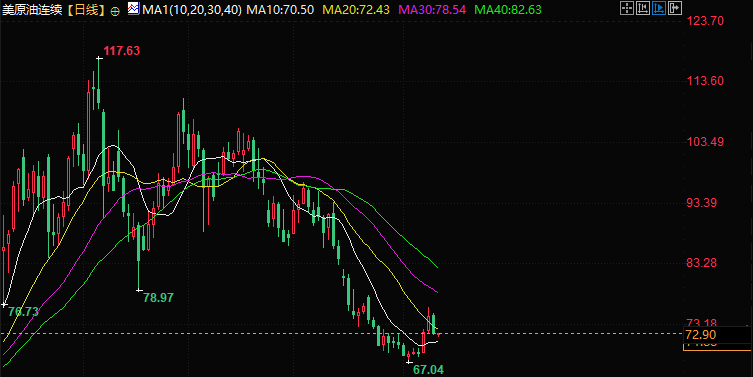Click the crosshair grid icon at top right

pyautogui.click(x=627, y=8)
